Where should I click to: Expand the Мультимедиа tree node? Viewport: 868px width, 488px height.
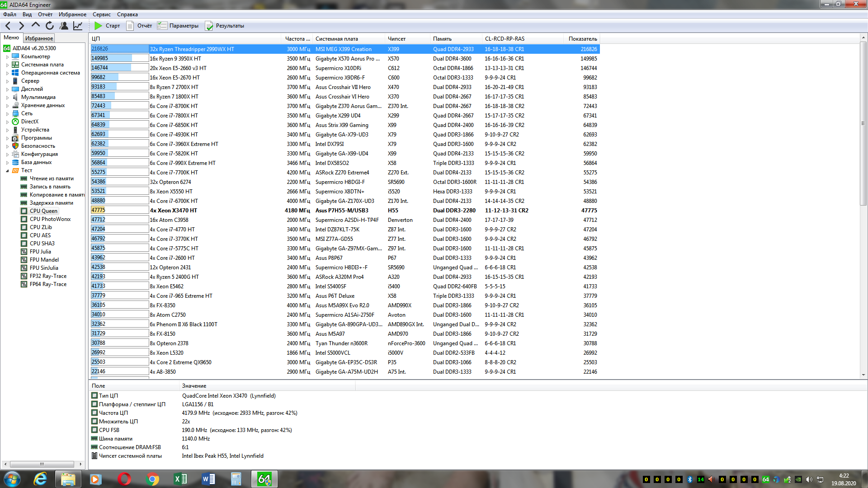7,98
